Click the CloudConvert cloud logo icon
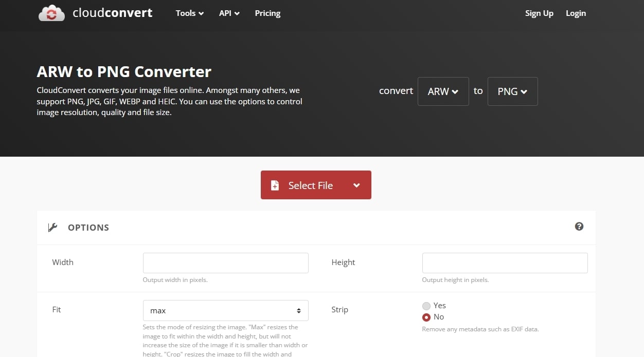Screen dimensions: 644x357 tap(51, 13)
